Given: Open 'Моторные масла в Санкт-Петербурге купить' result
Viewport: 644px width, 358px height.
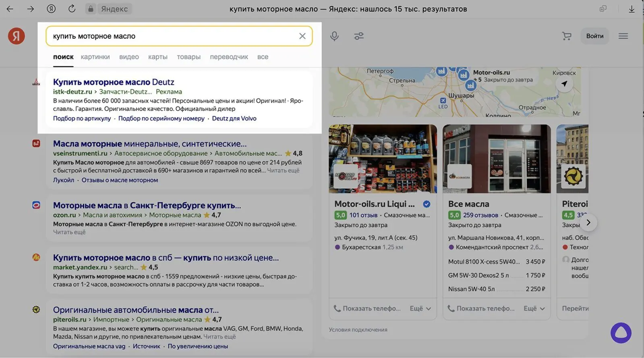Looking at the screenshot, I should click(147, 205).
